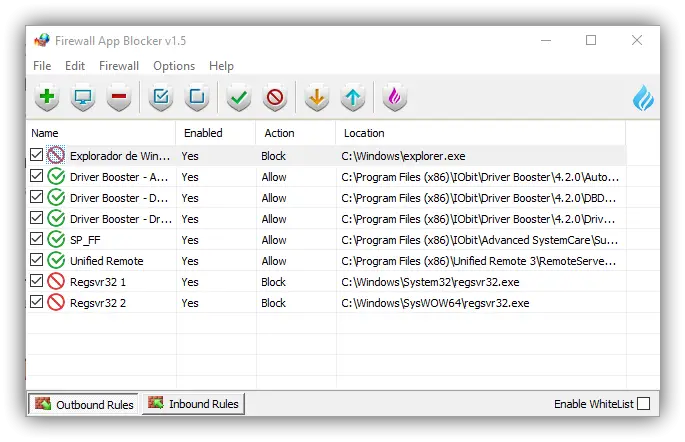The image size is (685, 442).
Task: Click the Advanced SystemCare path cell
Action: pyautogui.click(x=480, y=240)
